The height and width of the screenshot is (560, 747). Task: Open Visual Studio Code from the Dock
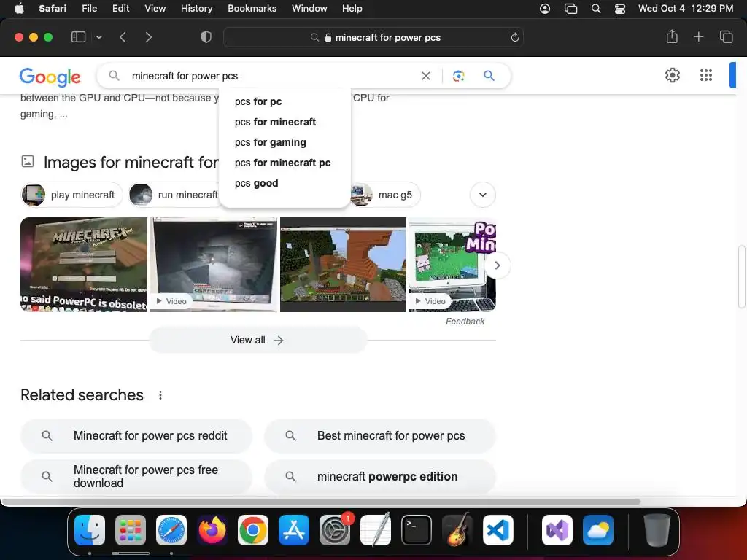click(498, 530)
